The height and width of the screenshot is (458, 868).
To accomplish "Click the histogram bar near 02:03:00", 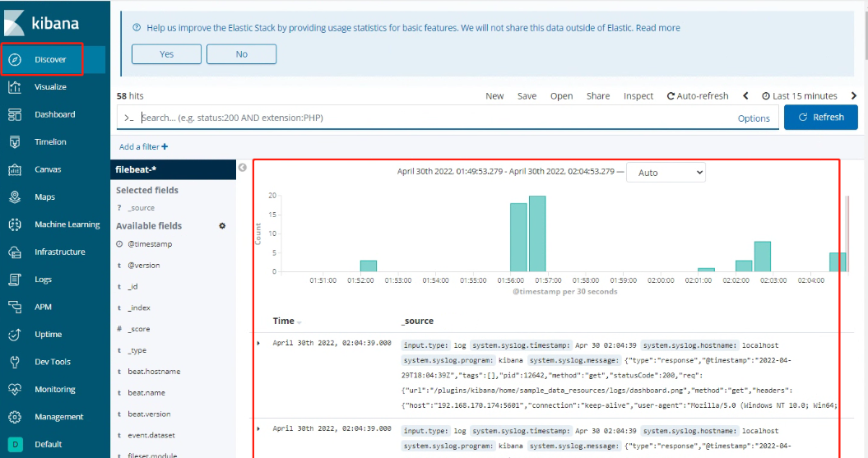I will [762, 257].
